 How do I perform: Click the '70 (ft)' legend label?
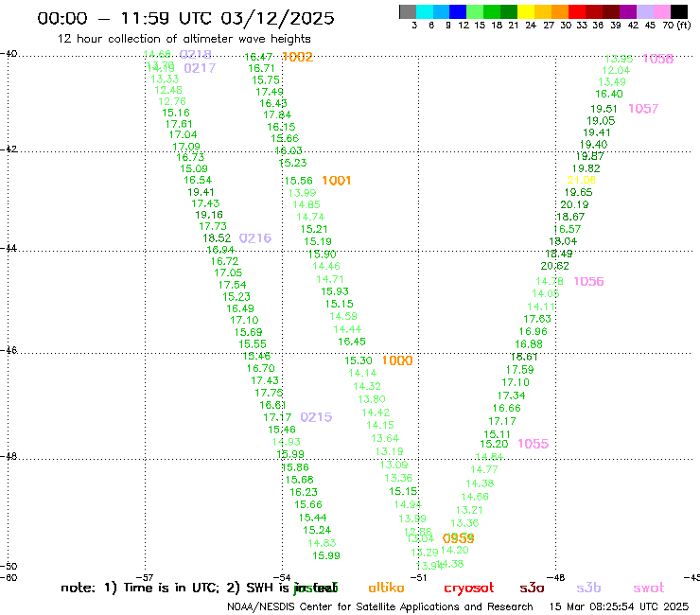pos(676,26)
